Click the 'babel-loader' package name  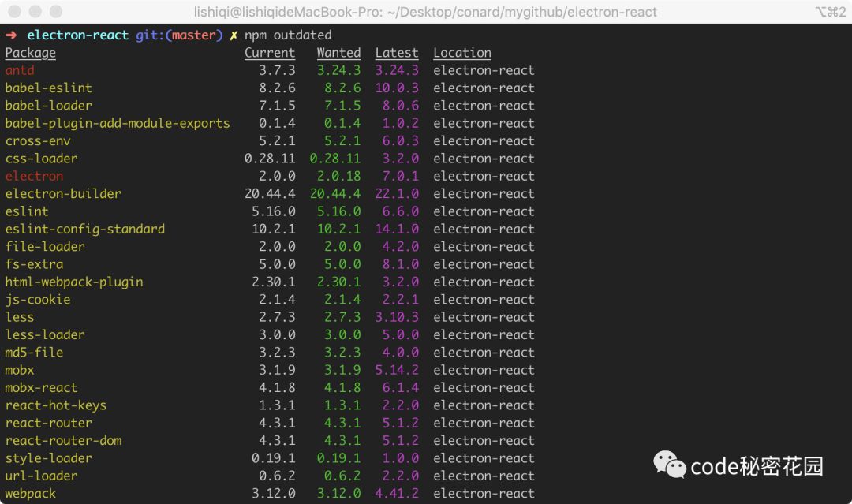[x=48, y=106]
